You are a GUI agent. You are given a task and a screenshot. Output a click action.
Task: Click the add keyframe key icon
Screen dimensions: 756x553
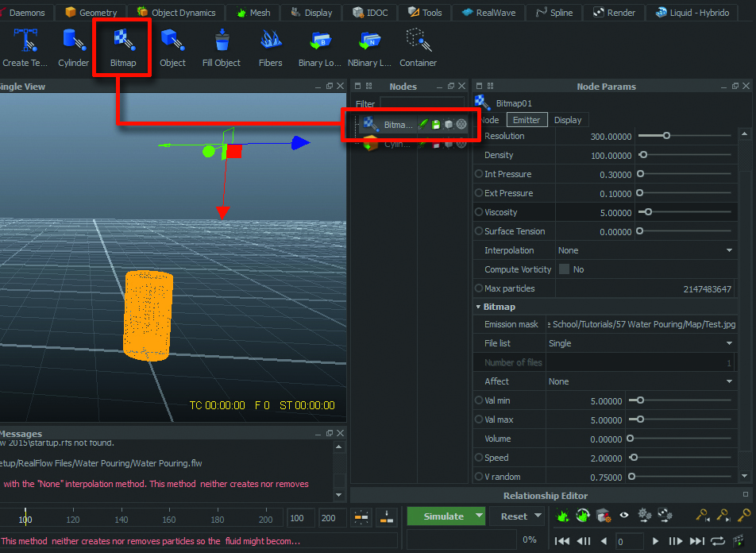coord(743,516)
